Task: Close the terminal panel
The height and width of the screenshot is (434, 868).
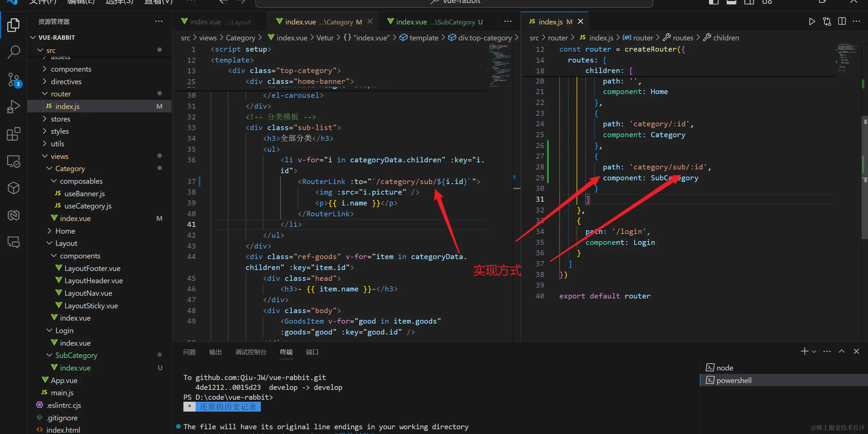Action: 856,351
